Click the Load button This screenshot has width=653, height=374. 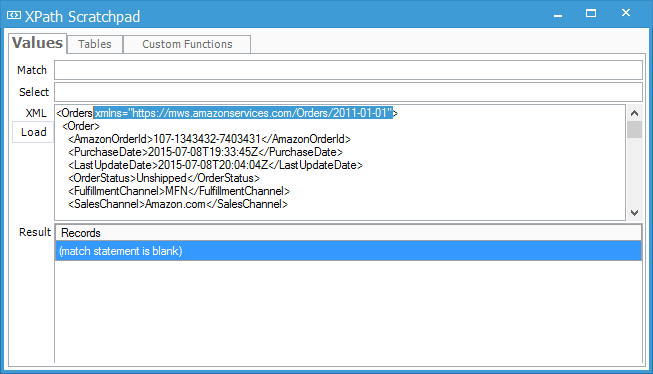click(33, 132)
